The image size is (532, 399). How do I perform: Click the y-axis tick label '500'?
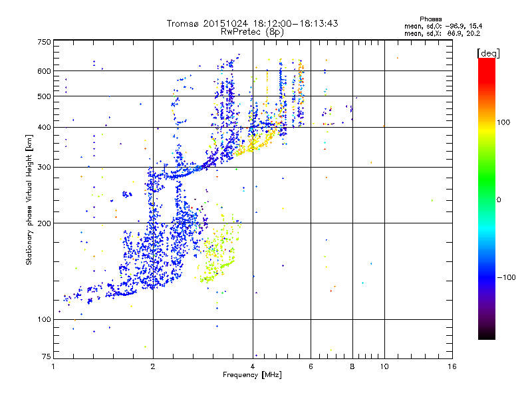pyautogui.click(x=44, y=96)
